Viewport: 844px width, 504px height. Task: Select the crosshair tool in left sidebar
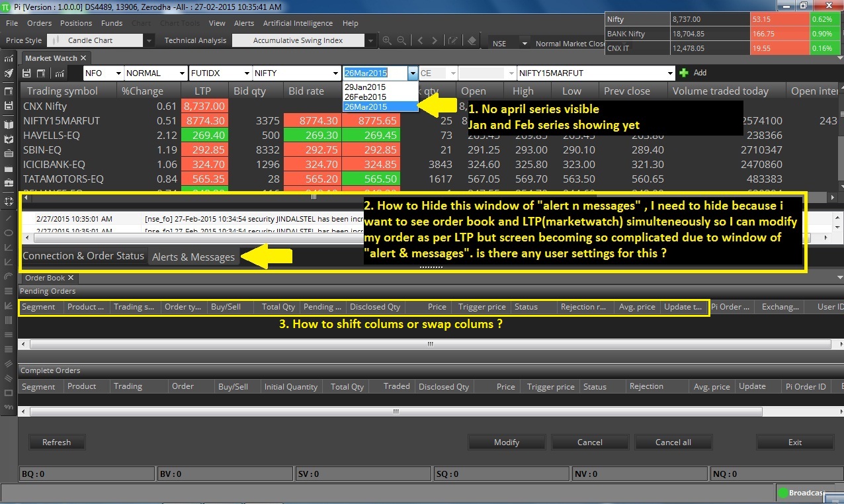click(9, 201)
